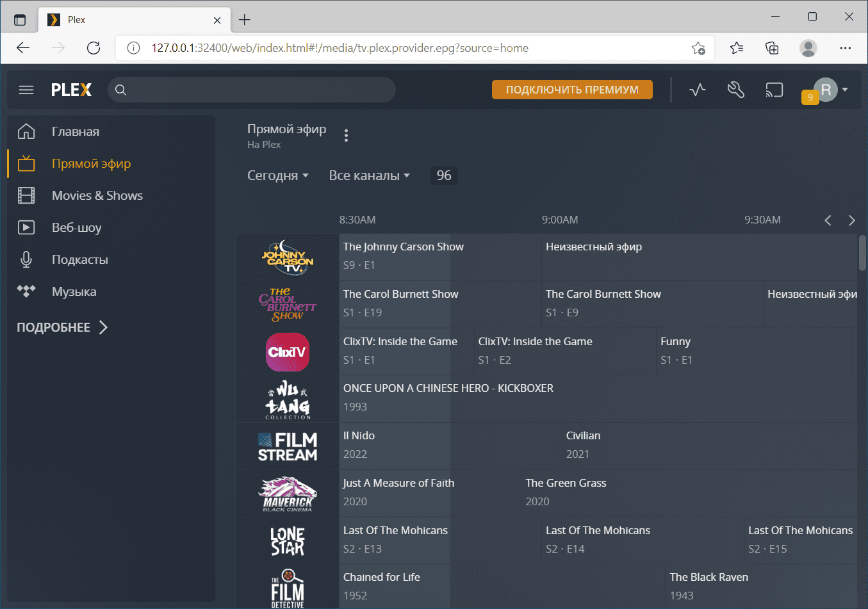The width and height of the screenshot is (868, 609).
Task: Click the search magnifier icon
Action: pyautogui.click(x=120, y=90)
